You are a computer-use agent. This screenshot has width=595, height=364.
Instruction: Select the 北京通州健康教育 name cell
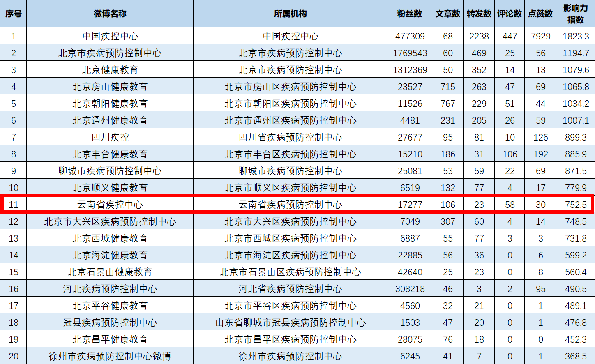pos(110,120)
